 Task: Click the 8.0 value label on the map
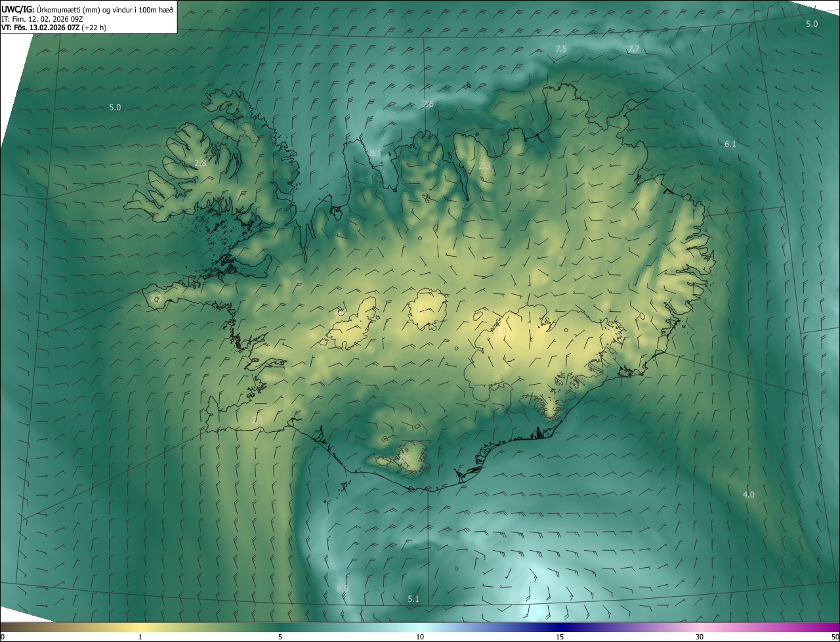(343, 588)
